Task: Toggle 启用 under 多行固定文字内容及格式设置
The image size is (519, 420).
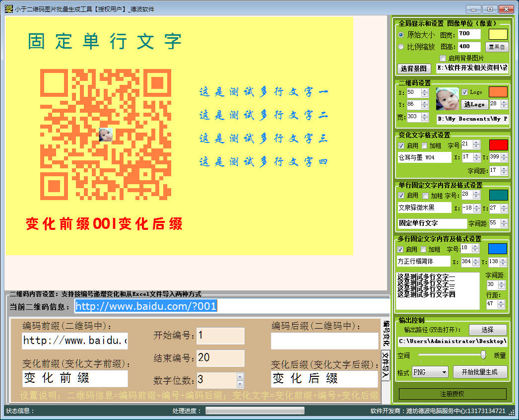Action: pos(400,249)
